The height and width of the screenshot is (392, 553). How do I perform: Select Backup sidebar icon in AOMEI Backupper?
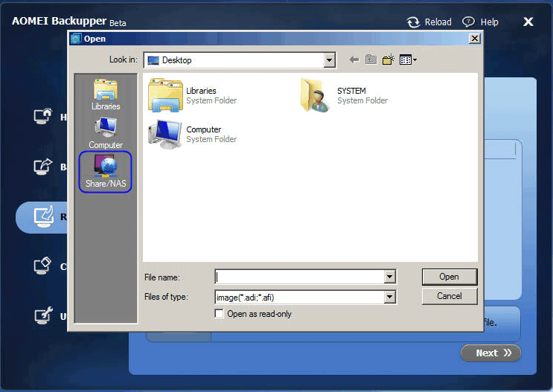pyautogui.click(x=43, y=167)
